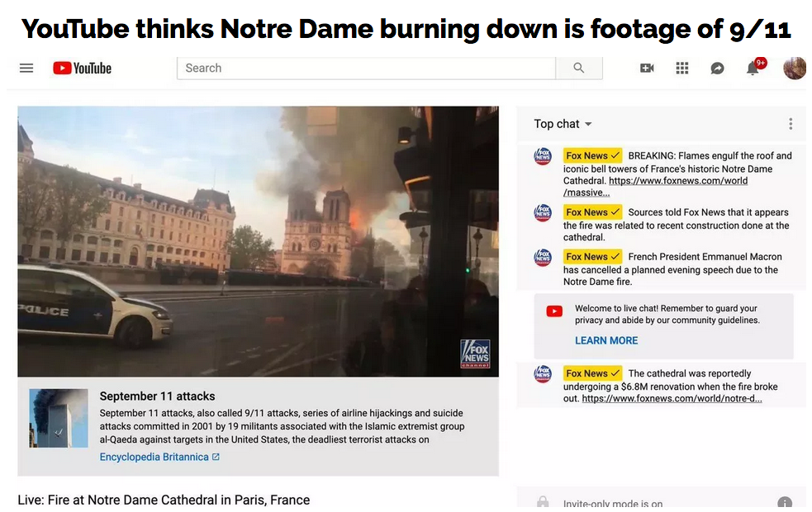Click Fox News name badge on Sources message

[592, 212]
